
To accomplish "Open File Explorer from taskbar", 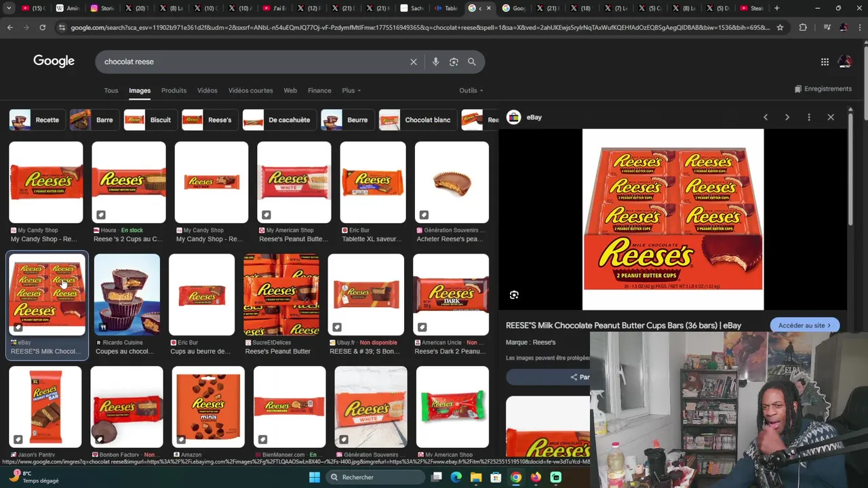I will [x=476, y=477].
